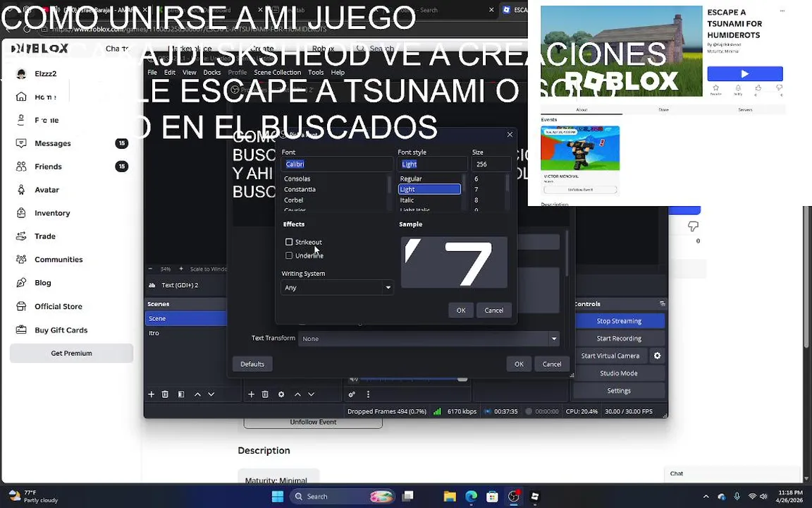Click the Font name field showing Calibri
This screenshot has height=508, width=812.
pyautogui.click(x=337, y=164)
